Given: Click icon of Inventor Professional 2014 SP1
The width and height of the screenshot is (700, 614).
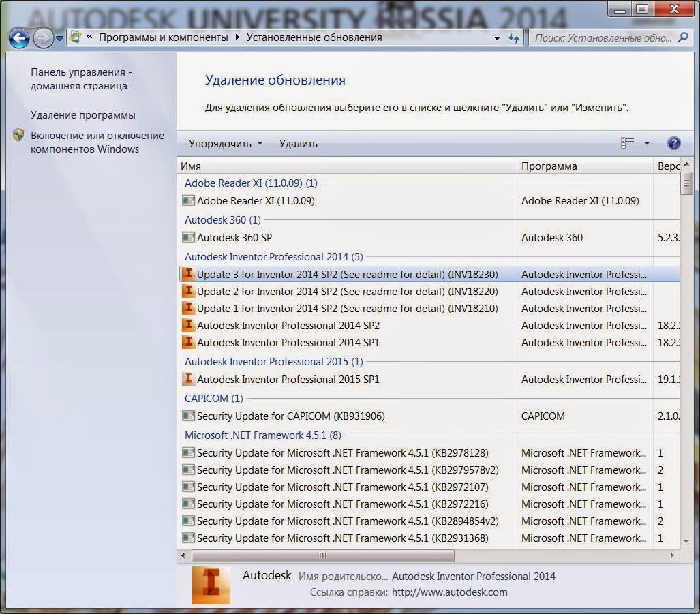Looking at the screenshot, I should pos(188,342).
